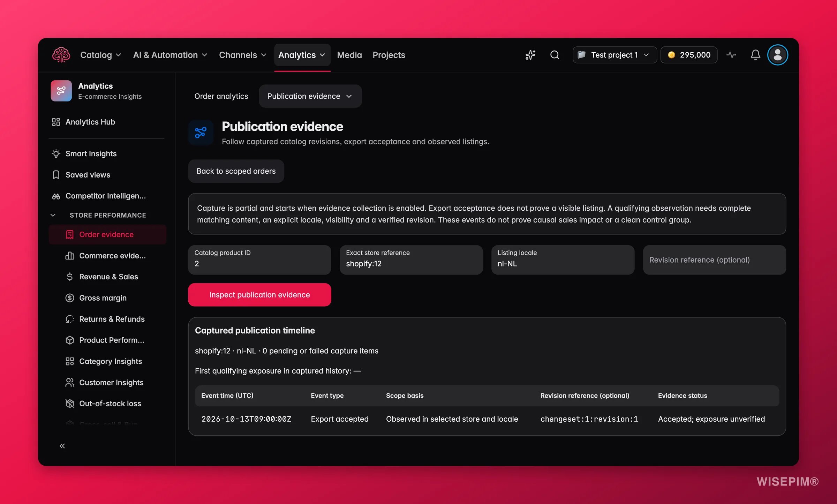The width and height of the screenshot is (837, 504).
Task: Open the search magnifier icon
Action: tap(555, 55)
